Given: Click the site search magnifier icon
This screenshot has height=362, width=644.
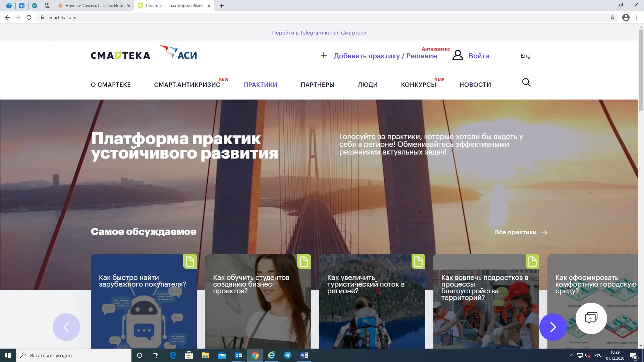Looking at the screenshot, I should [526, 82].
